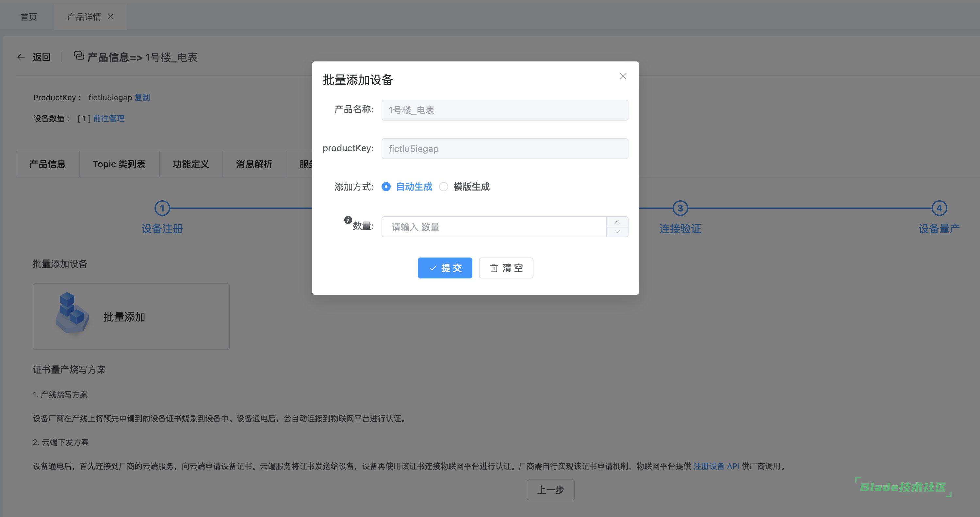
Task: Click step 1 circle 设备注册
Action: coord(162,208)
